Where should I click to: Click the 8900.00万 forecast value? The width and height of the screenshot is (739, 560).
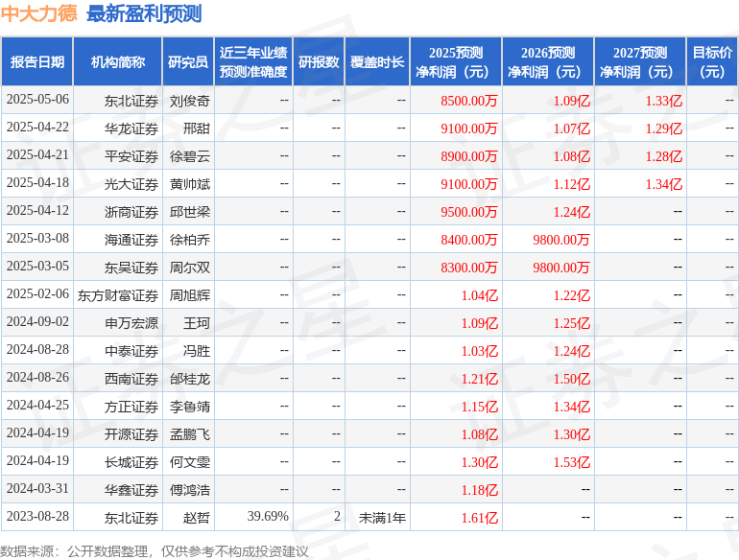[469, 156]
